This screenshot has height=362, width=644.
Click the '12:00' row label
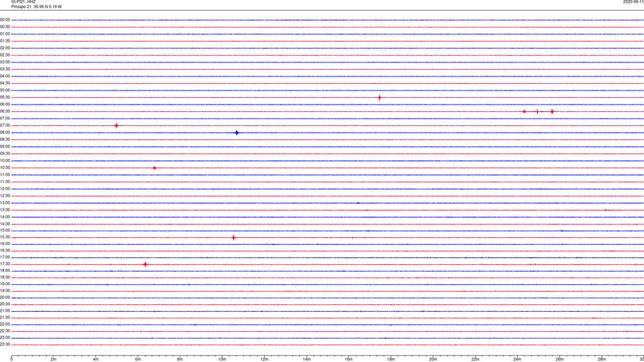click(x=5, y=189)
